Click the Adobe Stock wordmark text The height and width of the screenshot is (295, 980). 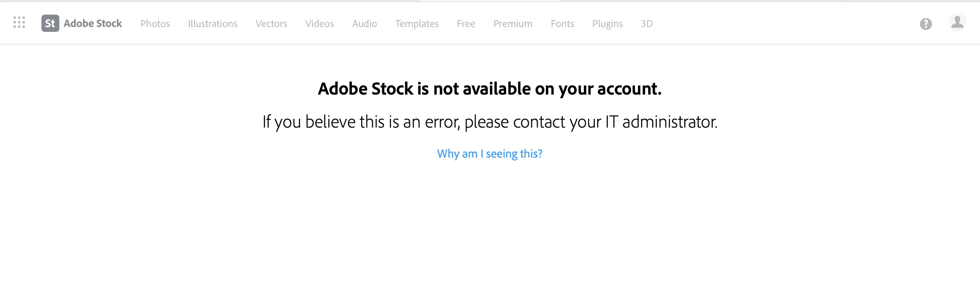(93, 24)
